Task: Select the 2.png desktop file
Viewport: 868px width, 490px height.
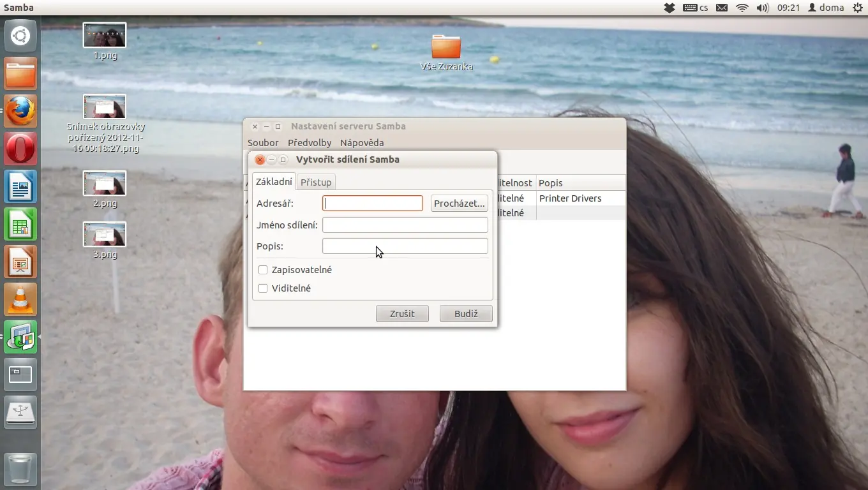Action: [105, 189]
